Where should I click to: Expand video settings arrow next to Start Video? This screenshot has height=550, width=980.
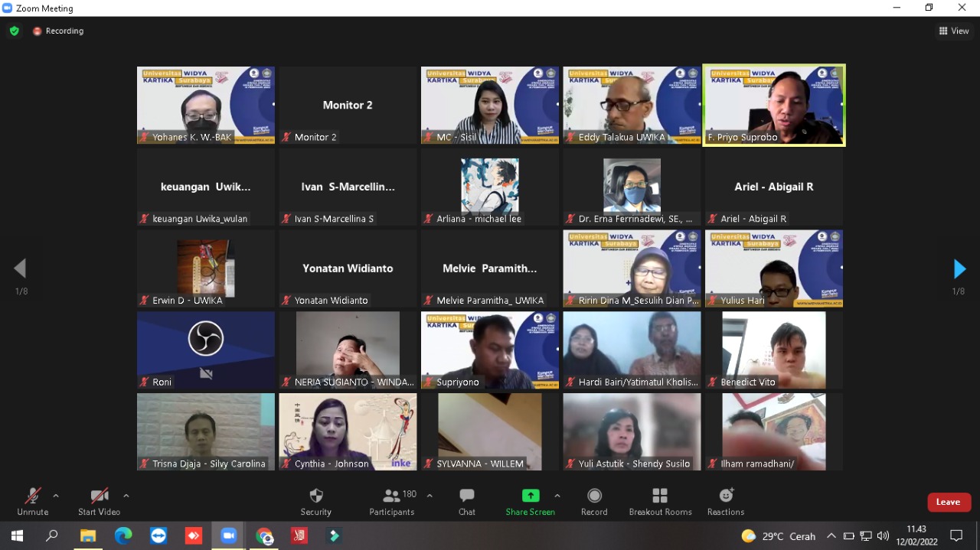pos(126,496)
